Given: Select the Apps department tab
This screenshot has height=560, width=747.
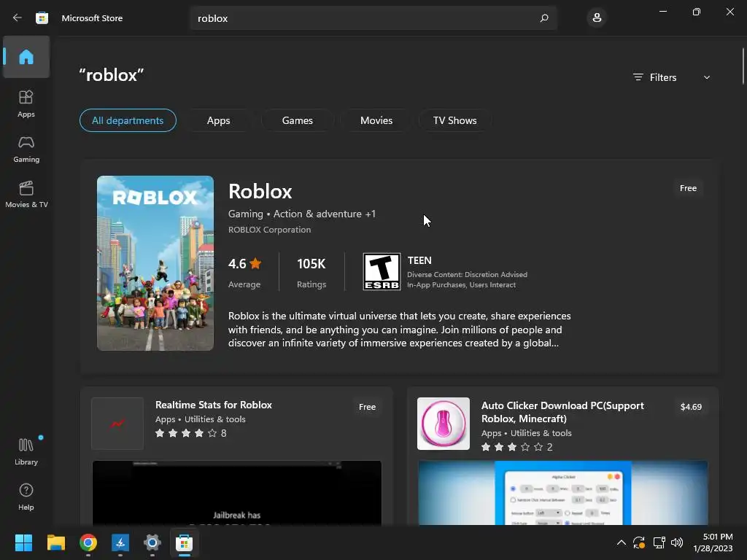Looking at the screenshot, I should click(x=218, y=120).
